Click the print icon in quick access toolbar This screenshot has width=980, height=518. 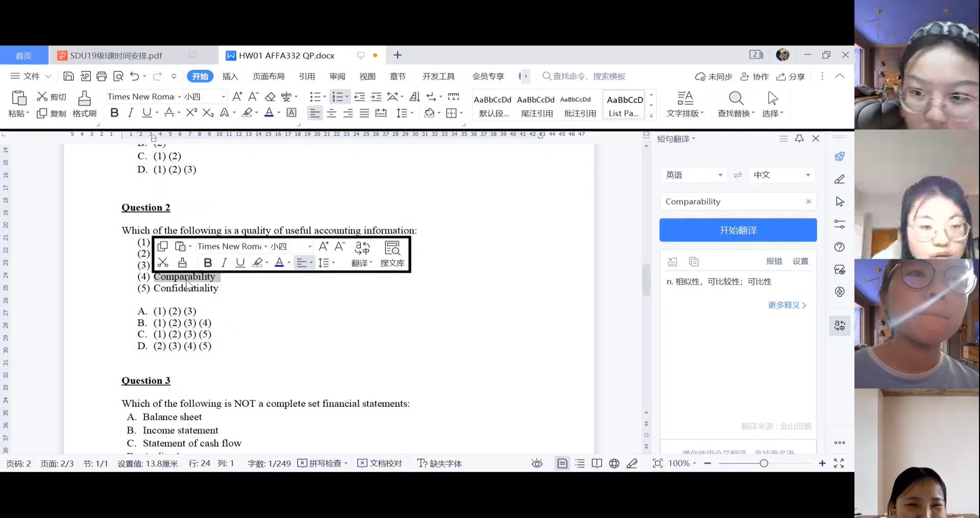pyautogui.click(x=102, y=77)
